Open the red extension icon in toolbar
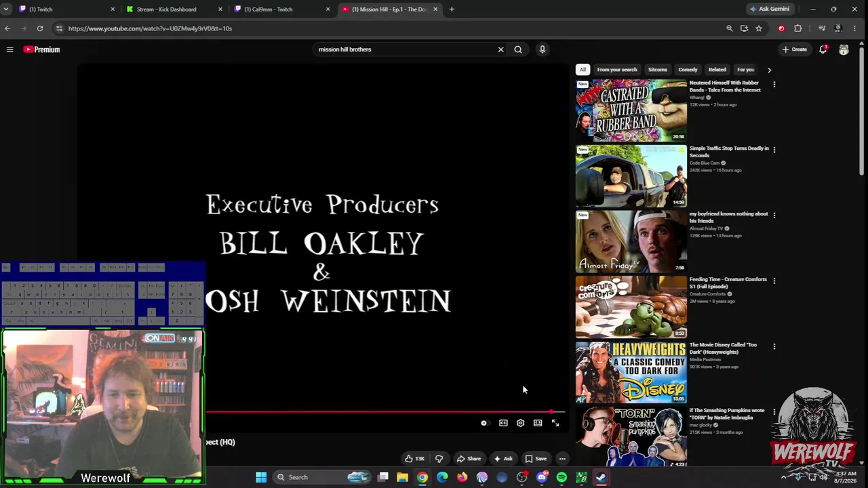The width and height of the screenshot is (868, 488). click(x=781, y=28)
